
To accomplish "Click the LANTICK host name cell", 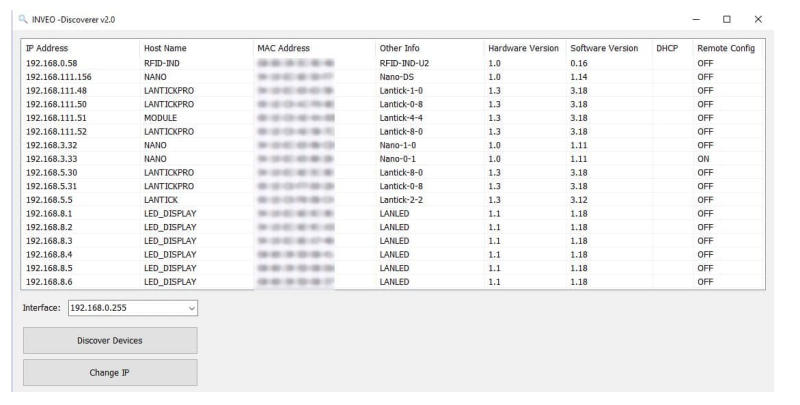I will point(161,200).
